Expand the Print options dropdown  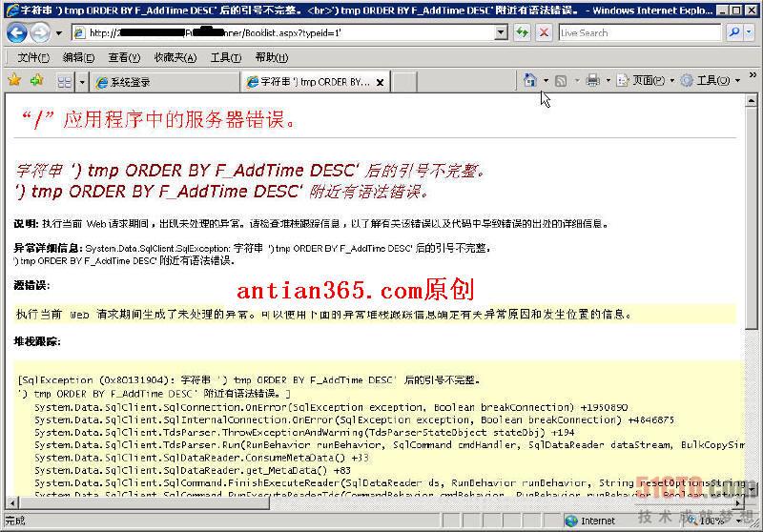[x=608, y=81]
